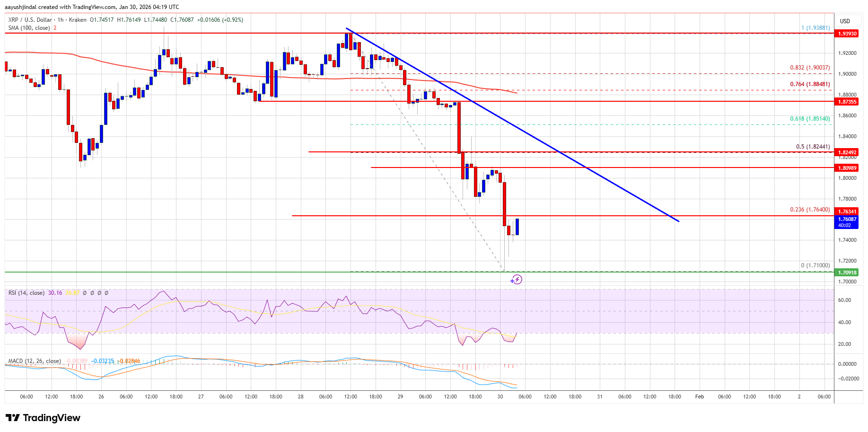Toggle the third Ø symbol in the RSI row

99,293
